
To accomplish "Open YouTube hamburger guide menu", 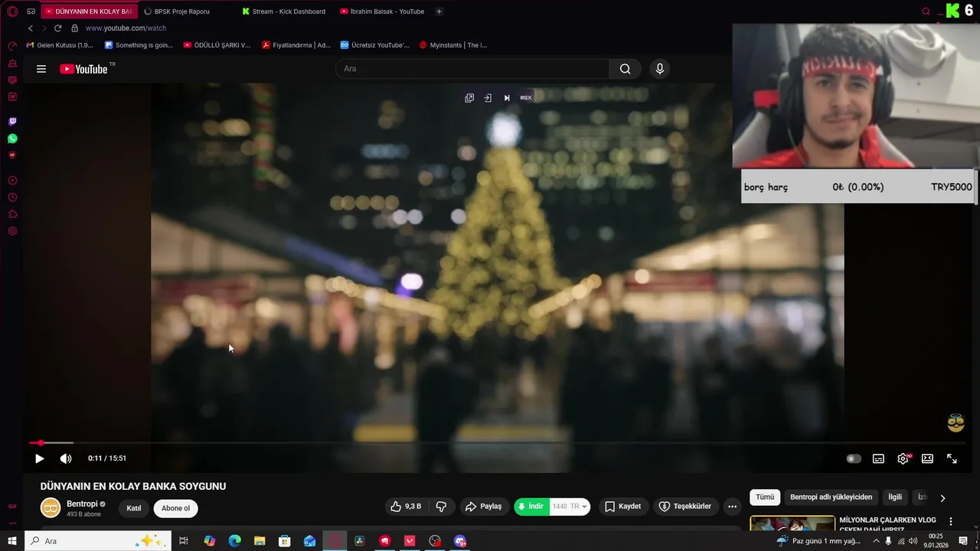I will pos(41,69).
